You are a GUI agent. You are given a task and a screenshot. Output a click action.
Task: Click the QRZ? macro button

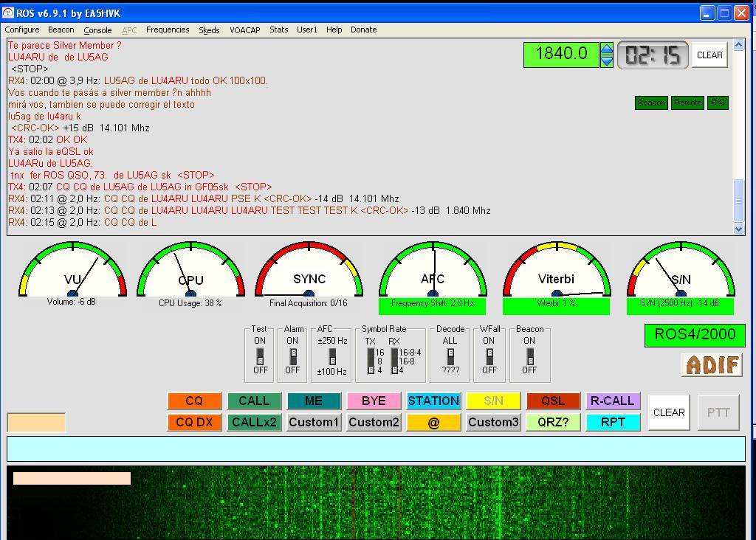click(x=553, y=423)
